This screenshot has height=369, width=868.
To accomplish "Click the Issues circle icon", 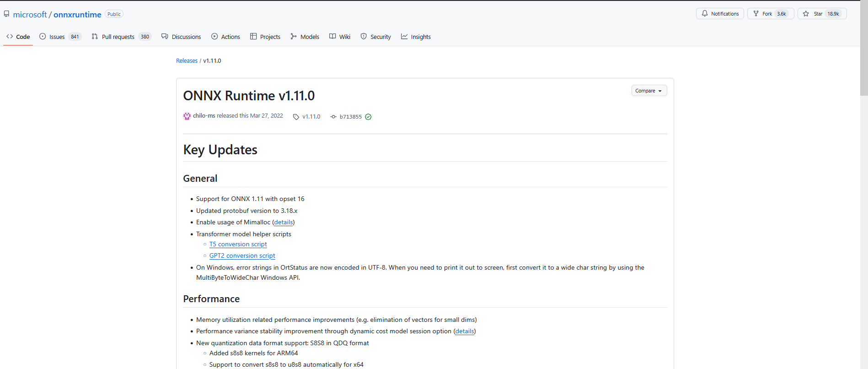I will pos(43,36).
